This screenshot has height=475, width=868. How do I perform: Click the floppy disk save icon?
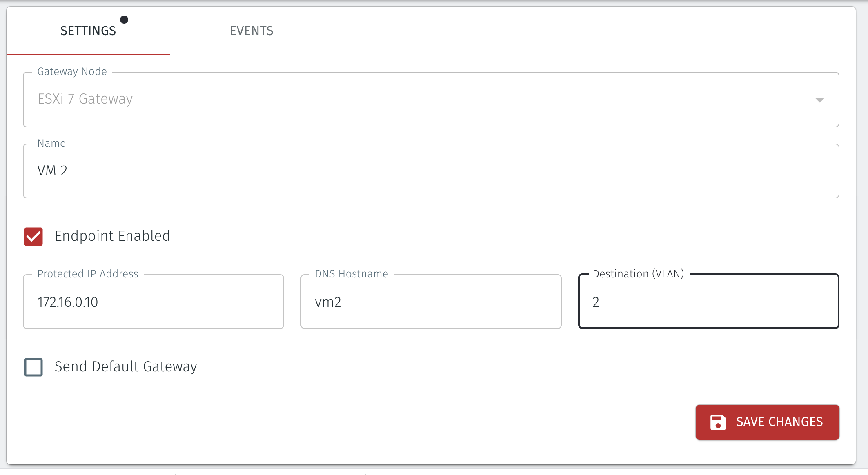tap(718, 422)
